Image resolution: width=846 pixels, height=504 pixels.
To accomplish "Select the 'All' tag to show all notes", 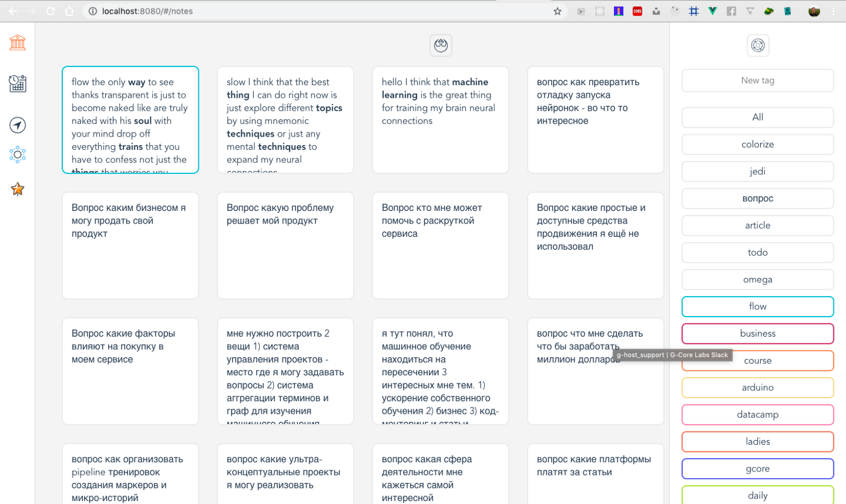I will (x=757, y=117).
